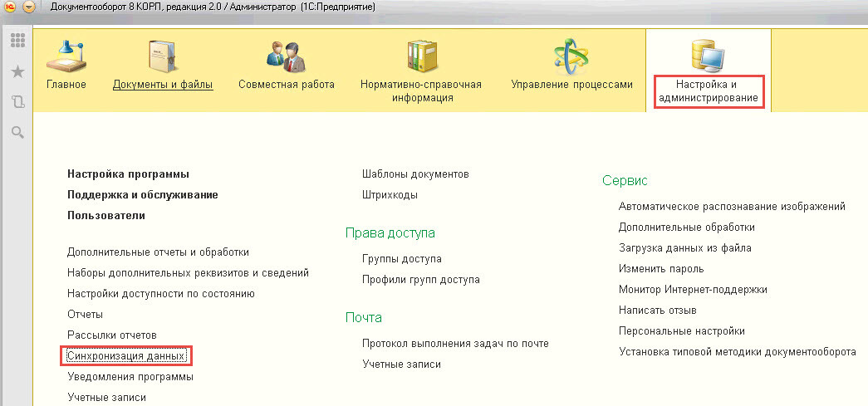Click the Документы и файлы folder icon
Screen dimensions: 868x406
click(163, 56)
